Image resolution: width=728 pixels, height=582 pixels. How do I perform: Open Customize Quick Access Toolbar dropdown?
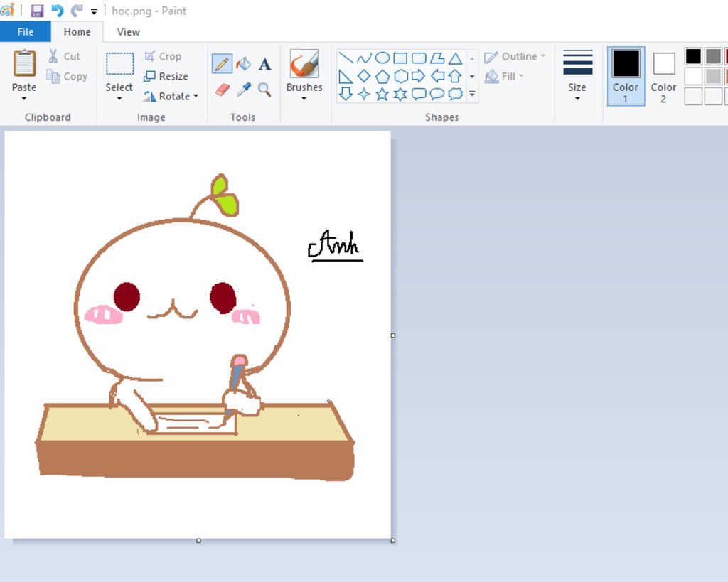pyautogui.click(x=94, y=11)
